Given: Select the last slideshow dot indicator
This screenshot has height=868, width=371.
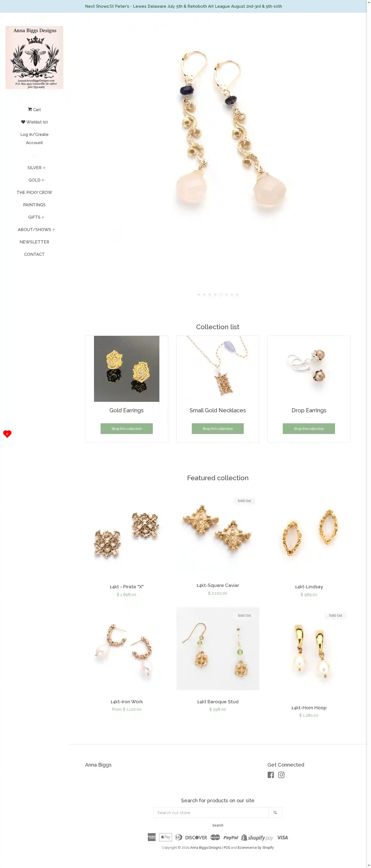Looking at the screenshot, I should tap(237, 295).
